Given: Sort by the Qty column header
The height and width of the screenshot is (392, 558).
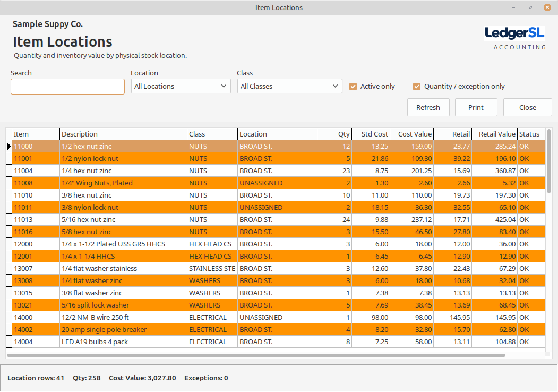Looking at the screenshot, I should [334, 134].
